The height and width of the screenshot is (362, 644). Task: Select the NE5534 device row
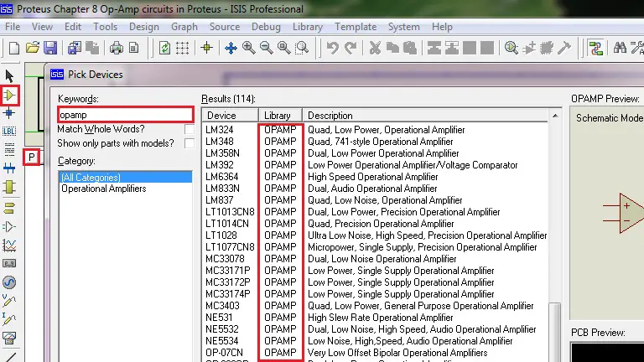[375, 341]
